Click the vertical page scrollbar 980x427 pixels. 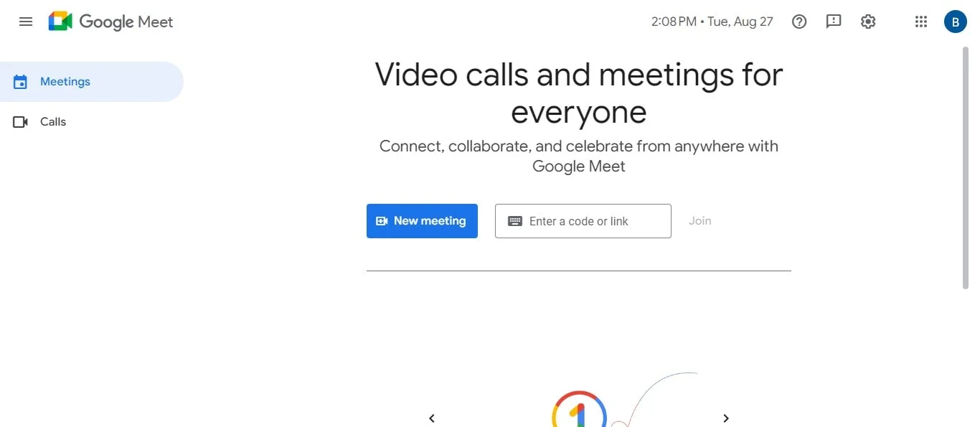click(965, 169)
